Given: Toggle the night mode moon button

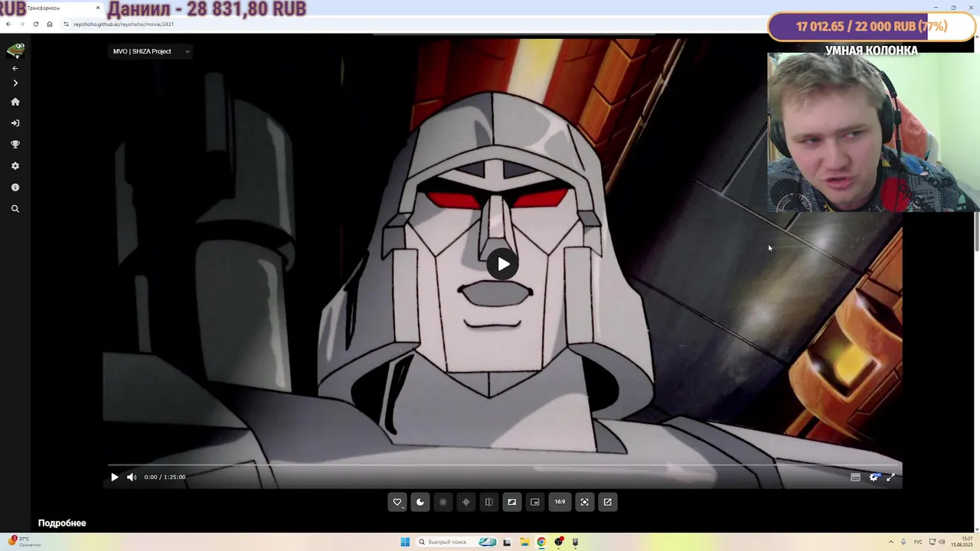Looking at the screenshot, I should tap(420, 502).
